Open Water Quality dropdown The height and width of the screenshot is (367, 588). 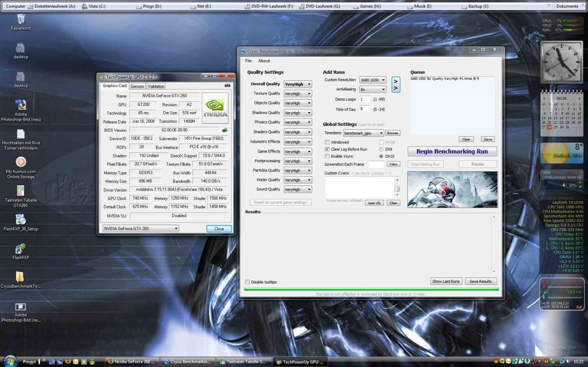[x=298, y=180]
